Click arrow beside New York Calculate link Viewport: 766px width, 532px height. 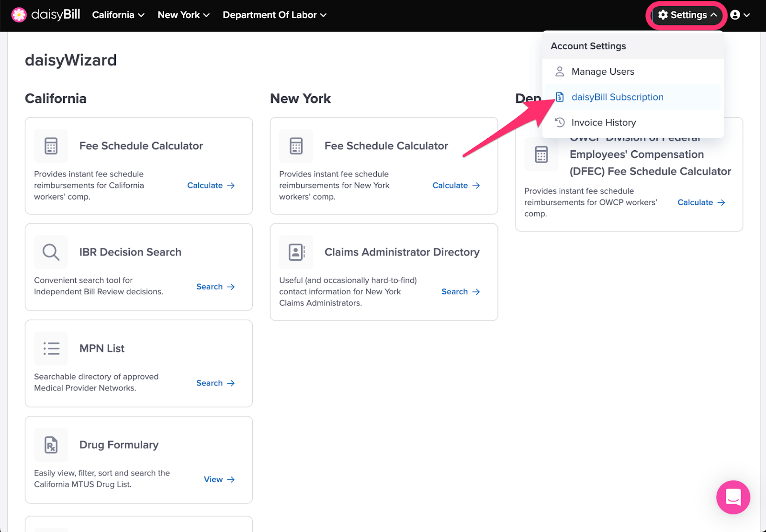coord(476,186)
